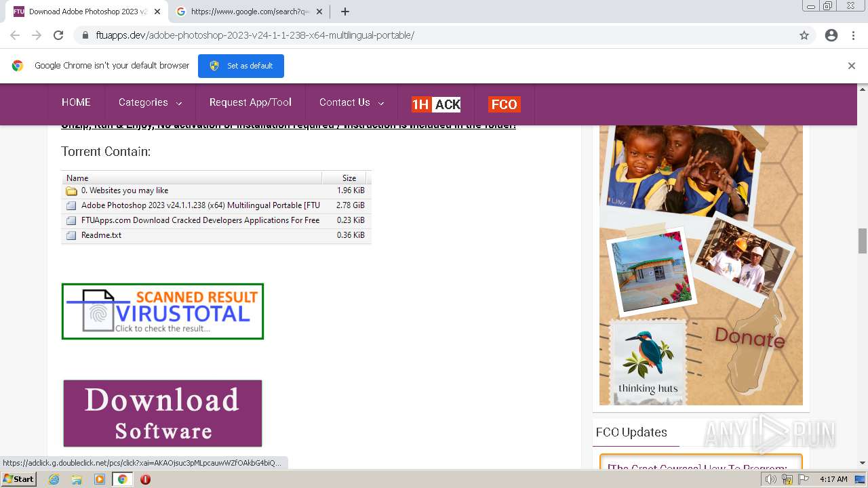The height and width of the screenshot is (488, 868).
Task: Click the Size column header
Action: pyautogui.click(x=349, y=178)
